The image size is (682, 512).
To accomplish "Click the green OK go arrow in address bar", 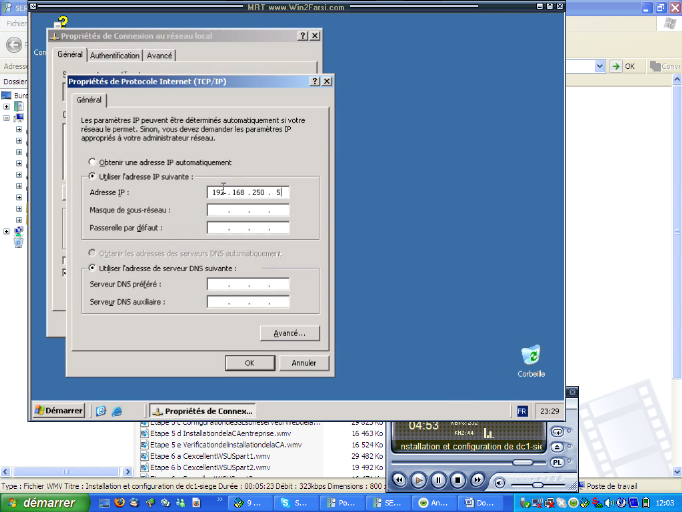I will tap(615, 66).
